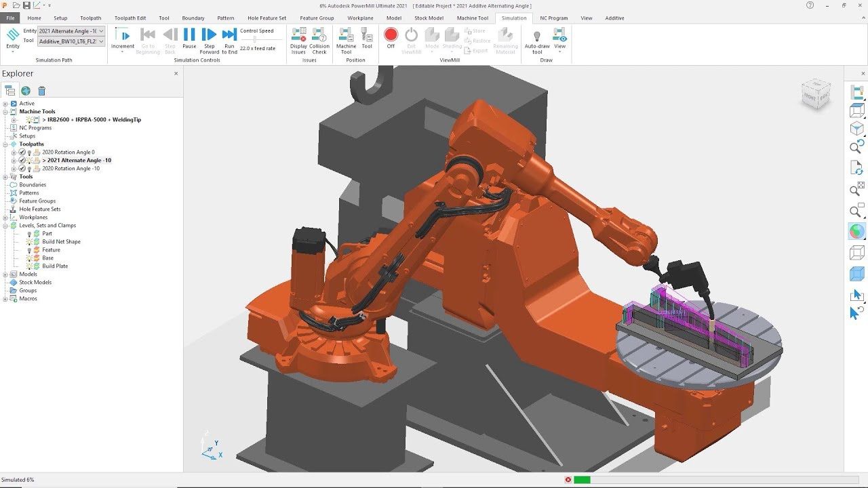Toggle lightbulb for Feature level
This screenshot has height=488, width=868.
point(29,249)
